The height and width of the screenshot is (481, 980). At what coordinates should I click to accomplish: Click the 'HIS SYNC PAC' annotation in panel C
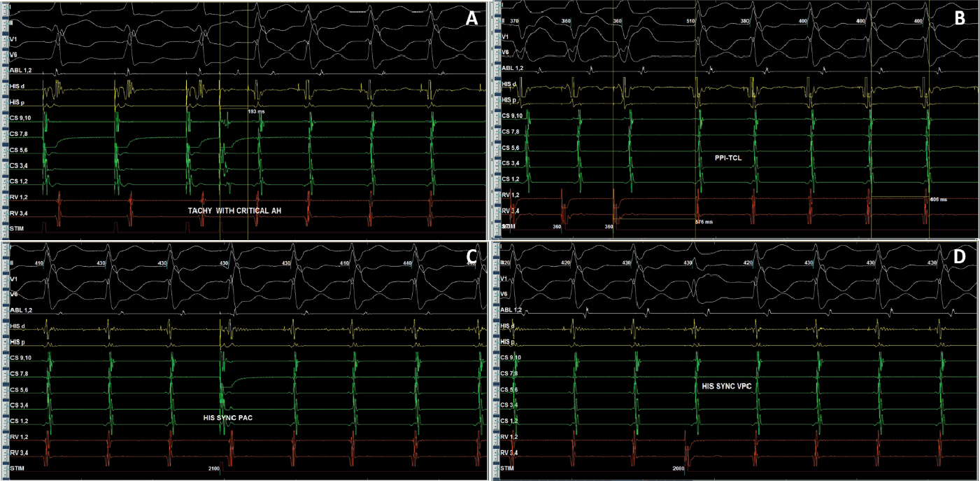[222, 417]
